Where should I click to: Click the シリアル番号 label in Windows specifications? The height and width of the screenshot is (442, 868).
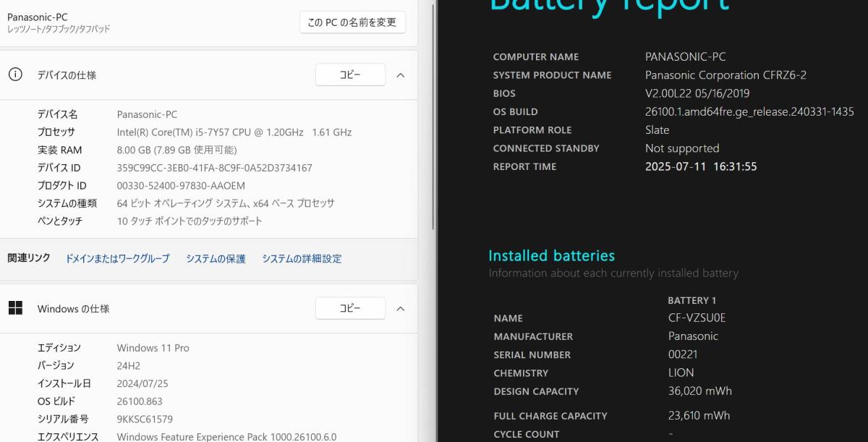[x=63, y=419]
